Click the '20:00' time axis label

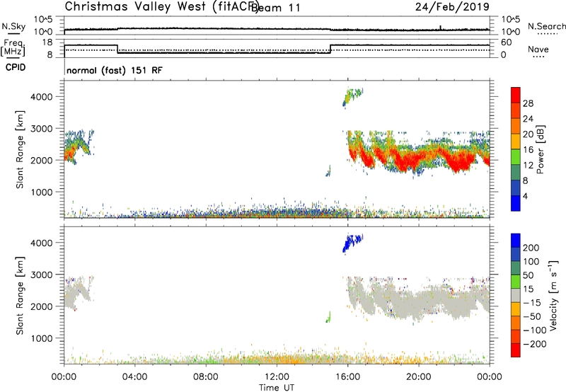click(419, 377)
